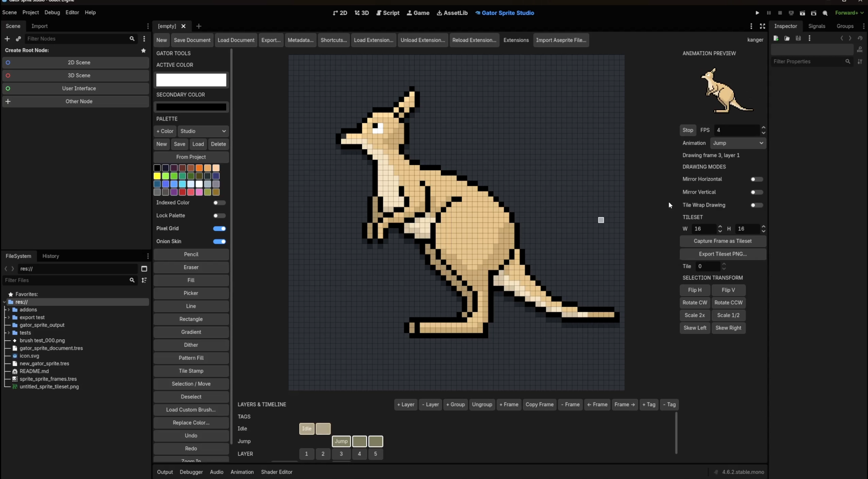The height and width of the screenshot is (479, 868).
Task: Open the movie maker mode reel icon
Action: (825, 13)
